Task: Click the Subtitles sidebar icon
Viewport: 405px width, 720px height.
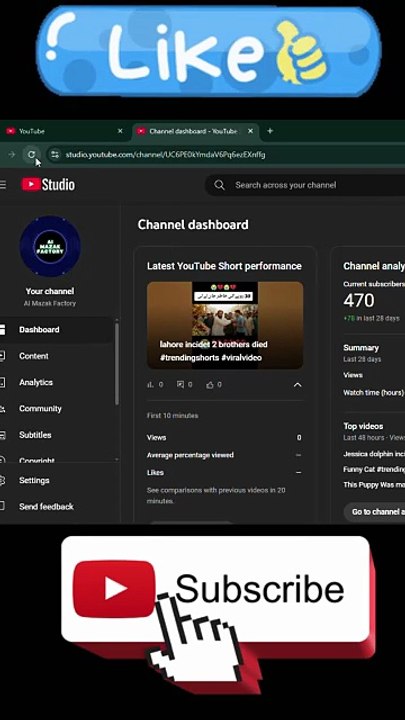Action: click(2, 435)
